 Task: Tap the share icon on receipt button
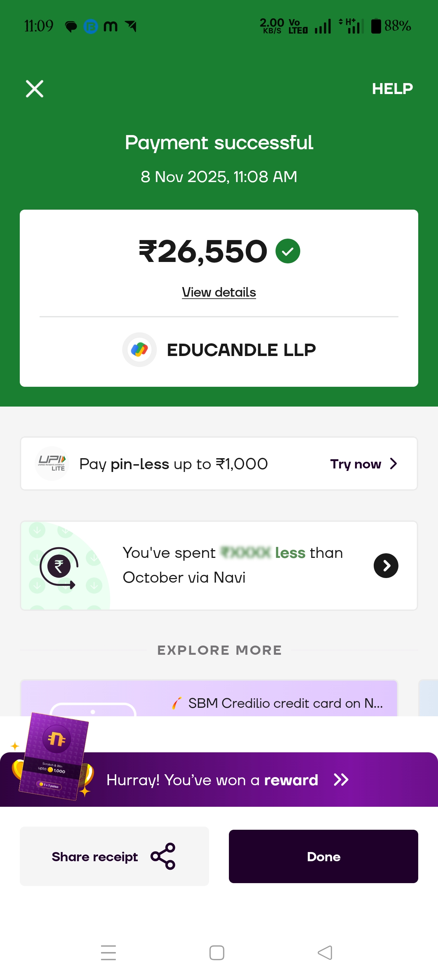click(163, 856)
